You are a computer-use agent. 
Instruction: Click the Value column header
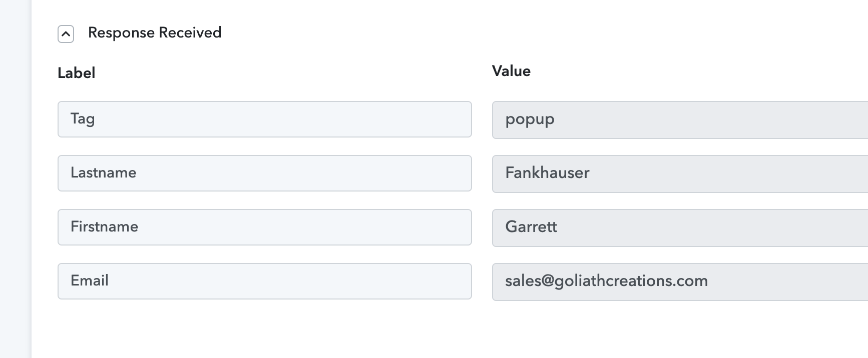(x=511, y=71)
